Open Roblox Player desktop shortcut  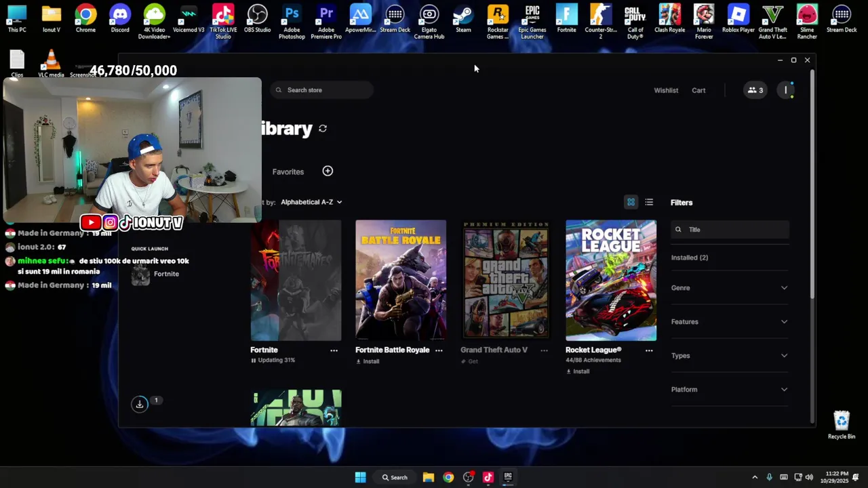[x=738, y=19]
